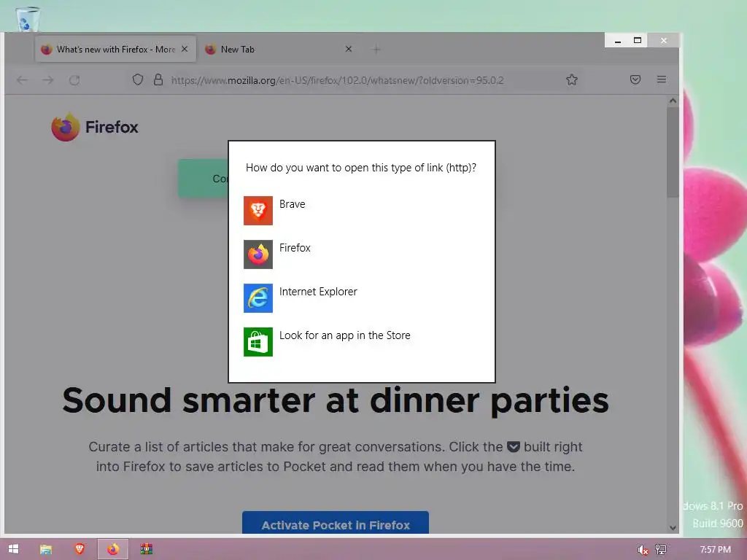747x560 pixels.
Task: Minimize the Firefox window
Action: [x=618, y=41]
